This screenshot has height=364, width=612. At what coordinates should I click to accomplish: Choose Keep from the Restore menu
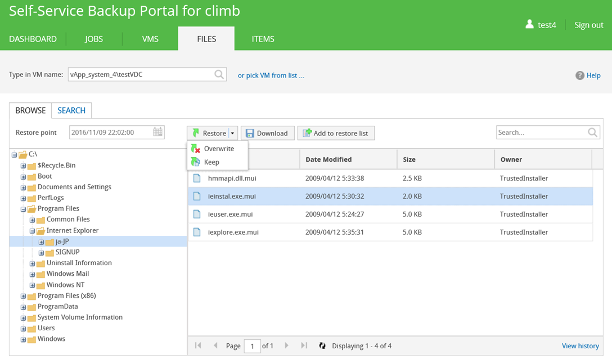(211, 162)
